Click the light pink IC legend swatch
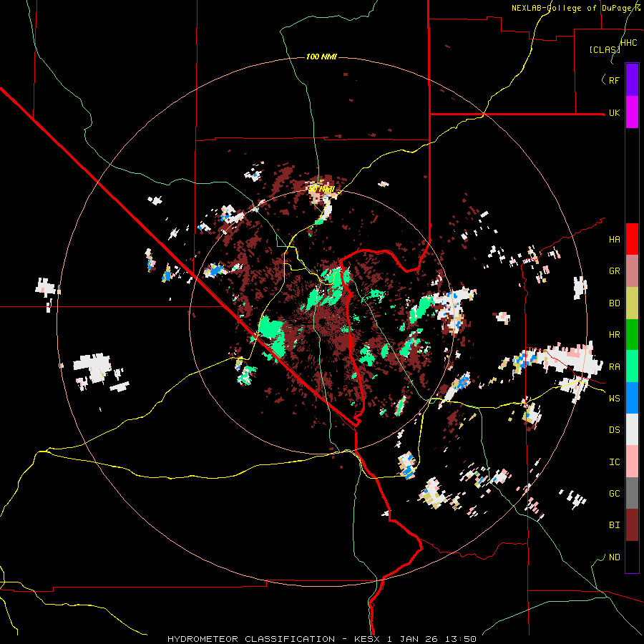 click(x=632, y=462)
